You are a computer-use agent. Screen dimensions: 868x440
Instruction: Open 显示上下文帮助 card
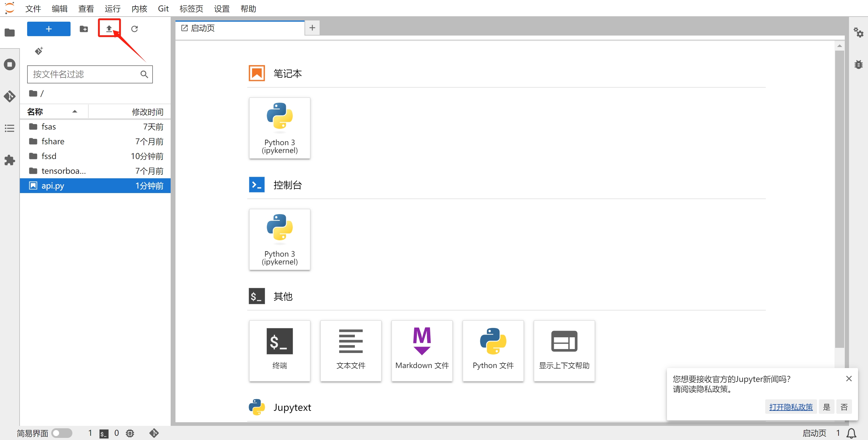click(564, 351)
